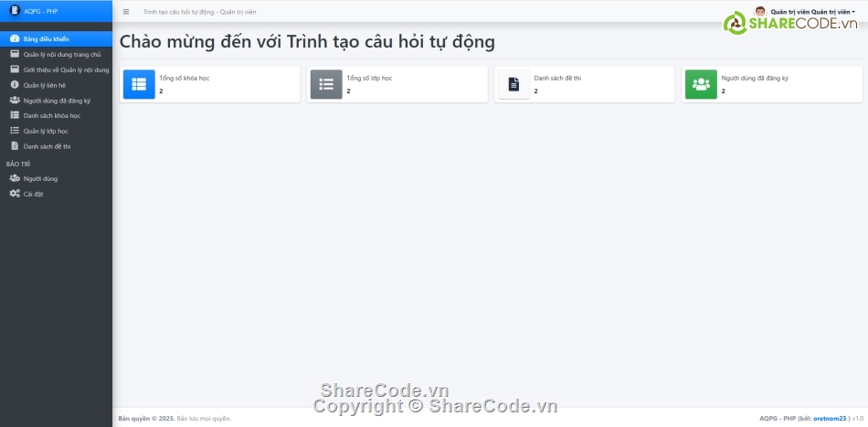
Task: Open Người dùng đã đăng ký in sidebar
Action: point(56,101)
